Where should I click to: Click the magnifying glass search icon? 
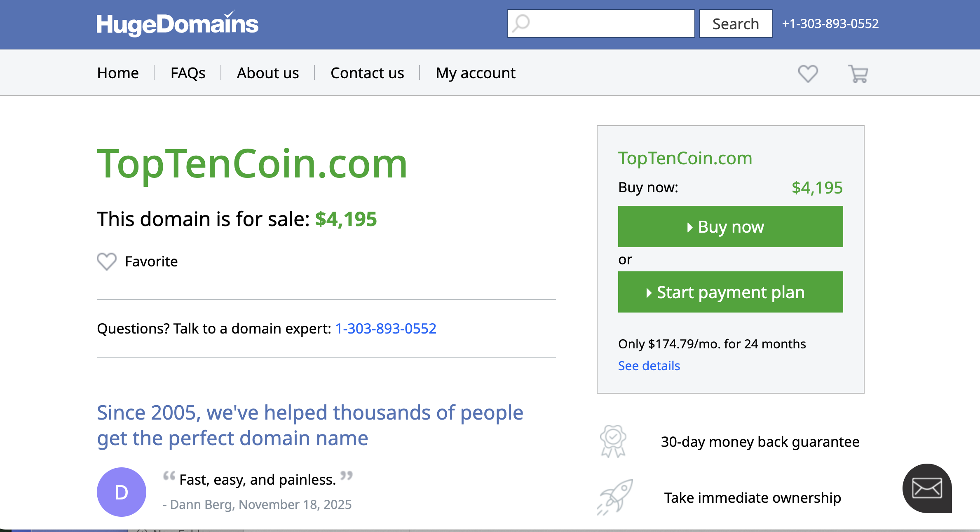click(522, 23)
